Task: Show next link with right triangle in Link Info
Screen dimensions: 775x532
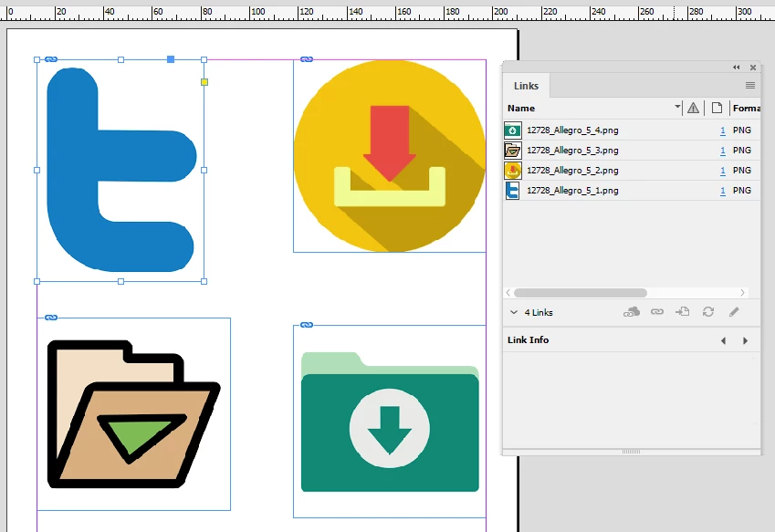Action: 746,340
